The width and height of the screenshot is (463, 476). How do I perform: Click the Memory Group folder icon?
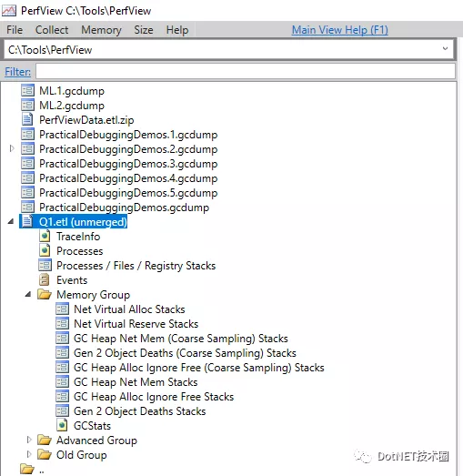coord(45,295)
